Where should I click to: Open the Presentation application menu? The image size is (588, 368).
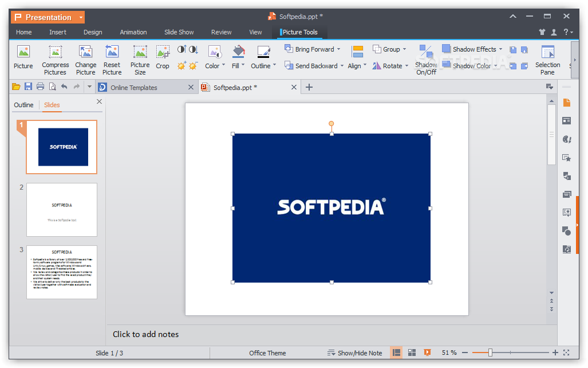tap(48, 17)
